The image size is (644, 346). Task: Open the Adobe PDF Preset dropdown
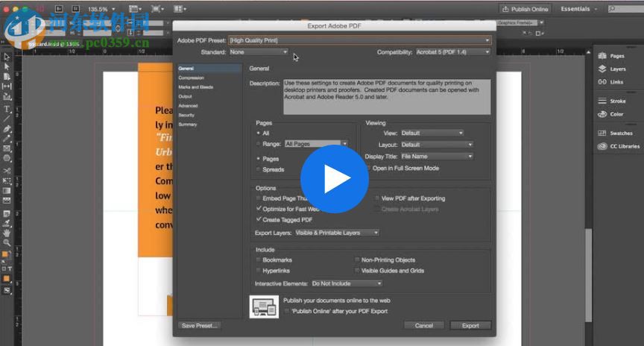click(x=359, y=40)
